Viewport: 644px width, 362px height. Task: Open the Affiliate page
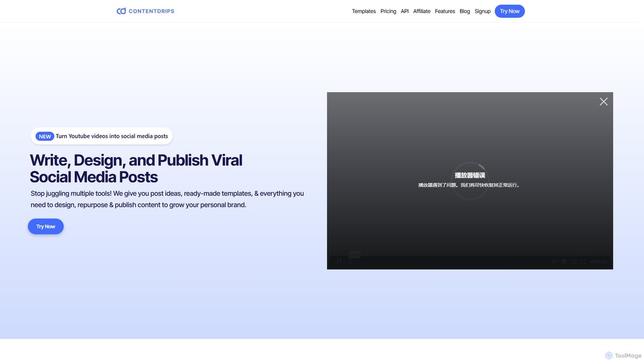tap(422, 11)
